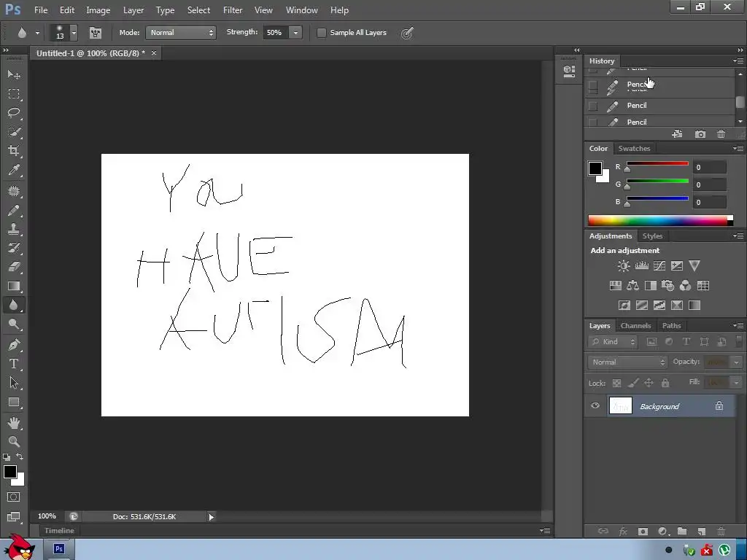The width and height of the screenshot is (747, 560).
Task: Add a Brightness/Contrast adjustment
Action: coord(624,265)
